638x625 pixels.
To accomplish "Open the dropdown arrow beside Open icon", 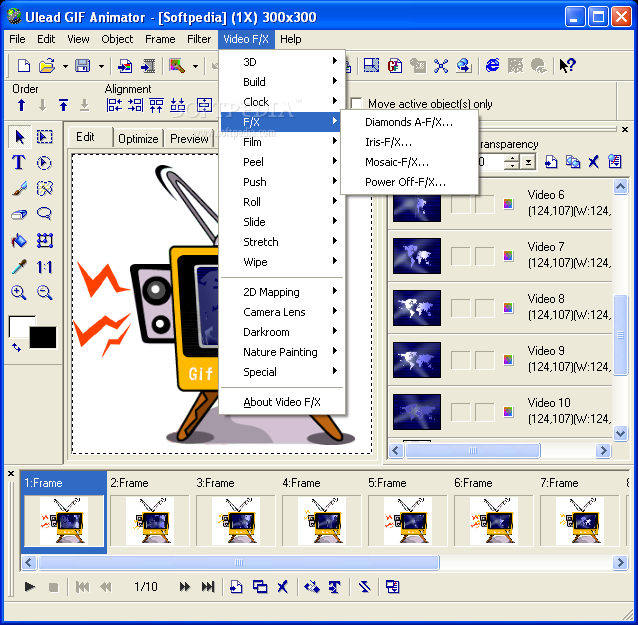I will (x=65, y=66).
